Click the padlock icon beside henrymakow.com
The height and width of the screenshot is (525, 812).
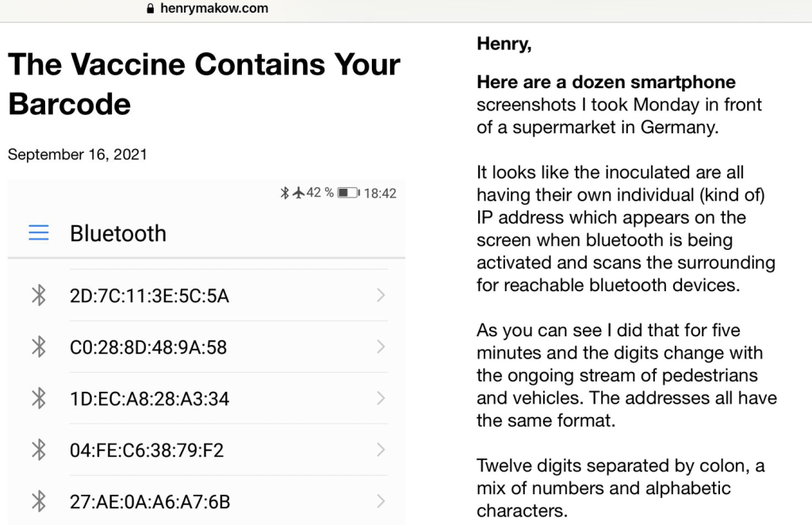pos(149,9)
